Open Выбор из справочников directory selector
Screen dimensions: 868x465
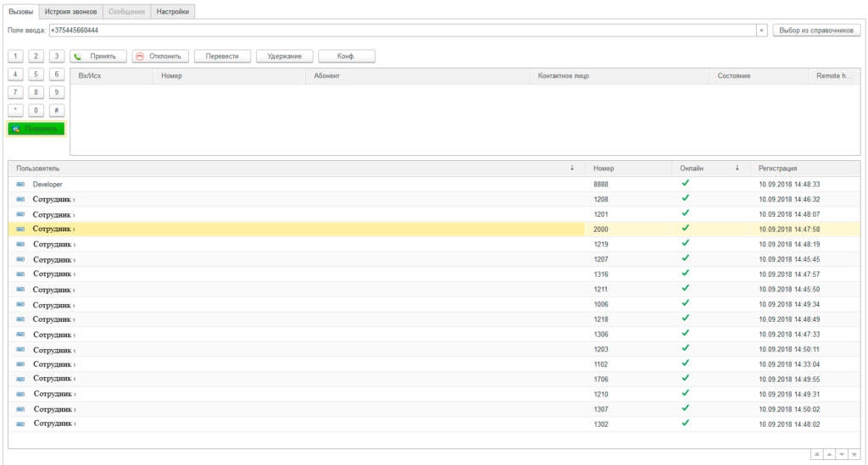tap(816, 30)
